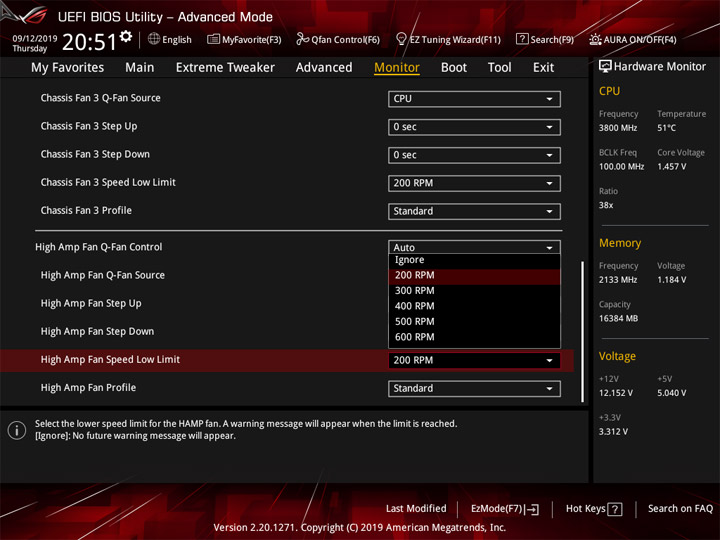720x540 pixels.
Task: Open Chassis Fan 3 Step Down dropdown
Action: pyautogui.click(x=474, y=155)
